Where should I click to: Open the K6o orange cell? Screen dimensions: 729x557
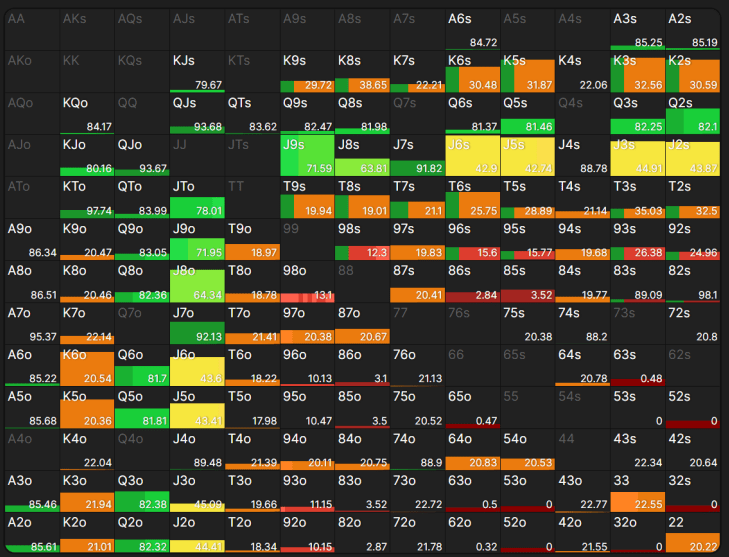point(87,365)
